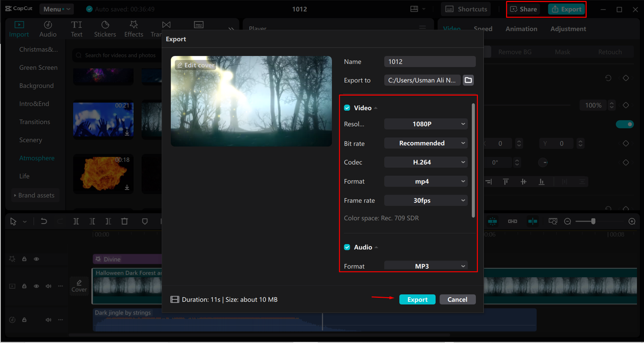Click the preview axis icon in the timeline

(x=533, y=221)
